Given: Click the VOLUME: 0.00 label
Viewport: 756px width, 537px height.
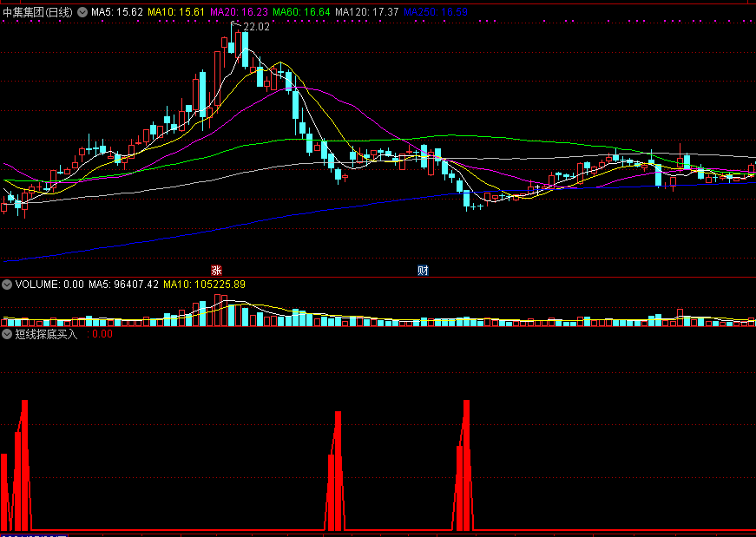Looking at the screenshot, I should [x=49, y=285].
